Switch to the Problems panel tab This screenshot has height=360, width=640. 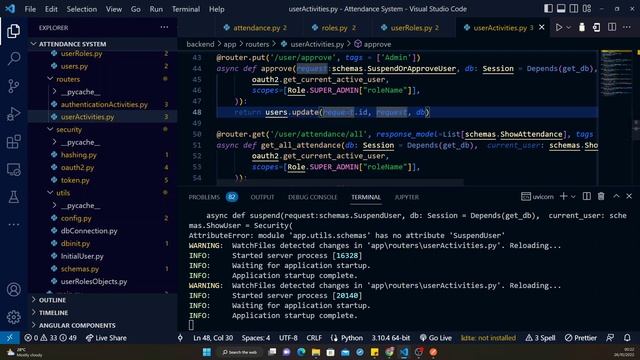(212, 197)
